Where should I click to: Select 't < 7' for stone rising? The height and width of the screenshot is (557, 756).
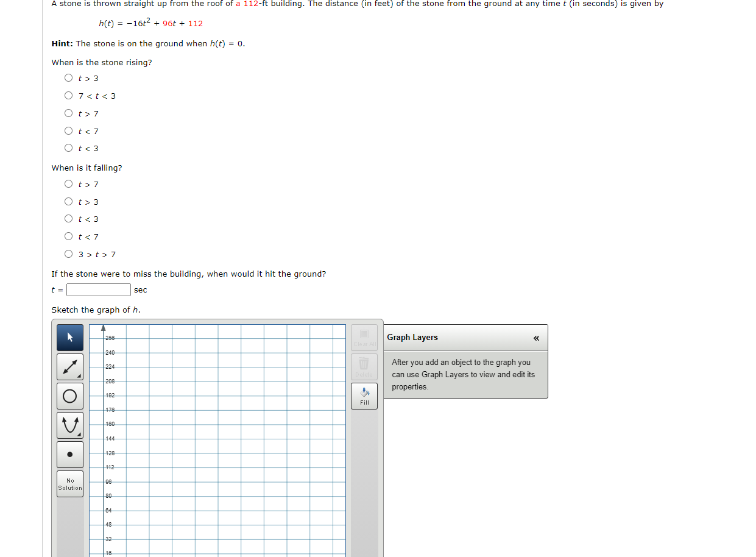[x=69, y=131]
